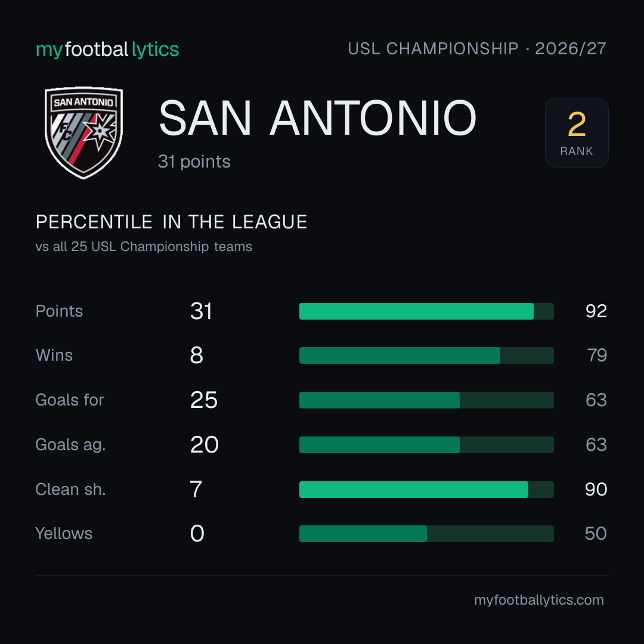Select the Clean sh. percentile bar
644x644 pixels.
(426, 489)
